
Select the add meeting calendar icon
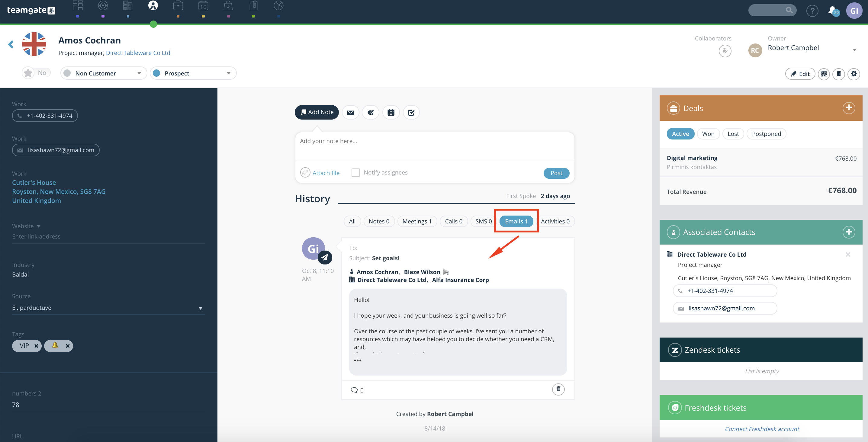click(391, 113)
